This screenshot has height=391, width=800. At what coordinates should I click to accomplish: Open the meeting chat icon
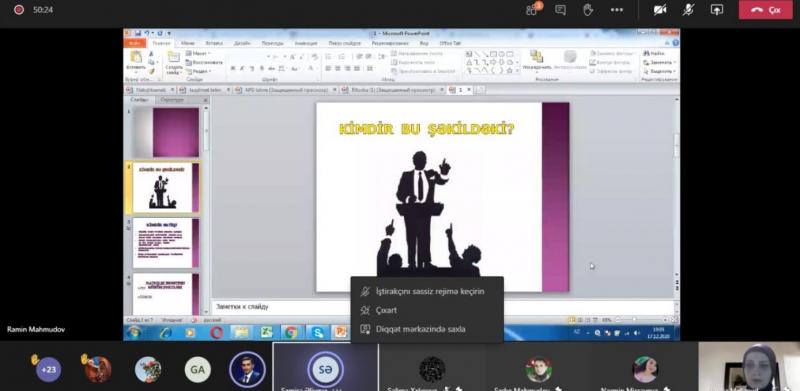(x=560, y=10)
